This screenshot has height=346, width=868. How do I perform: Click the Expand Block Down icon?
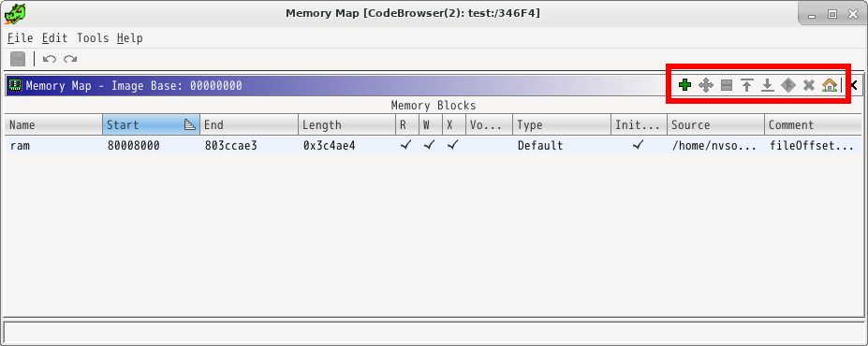[x=767, y=85]
